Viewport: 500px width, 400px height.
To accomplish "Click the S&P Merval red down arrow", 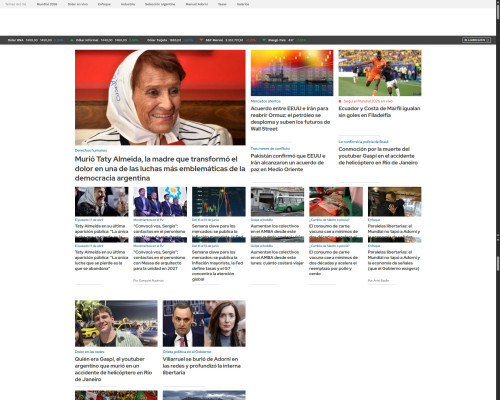I will 201,40.
